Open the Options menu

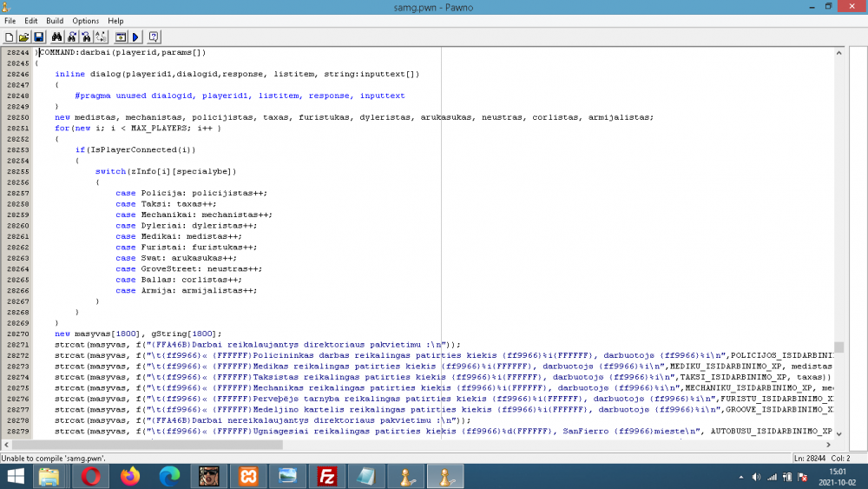click(85, 21)
